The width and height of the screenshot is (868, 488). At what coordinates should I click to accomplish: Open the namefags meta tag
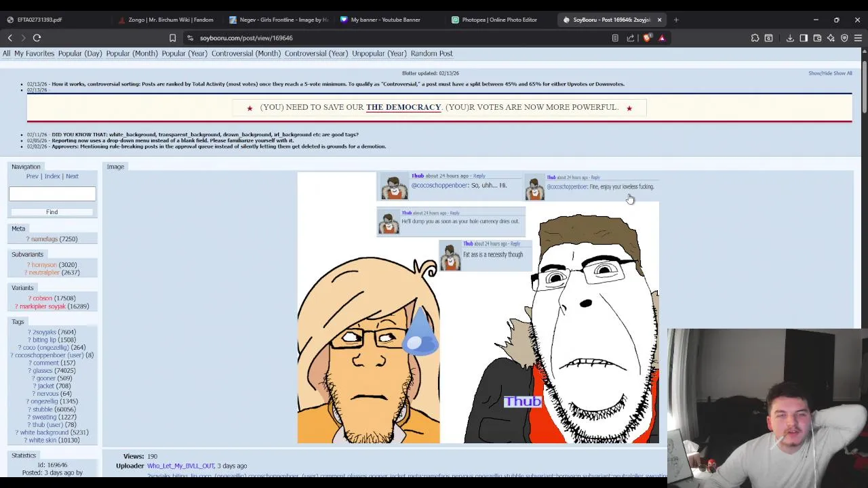click(45, 239)
